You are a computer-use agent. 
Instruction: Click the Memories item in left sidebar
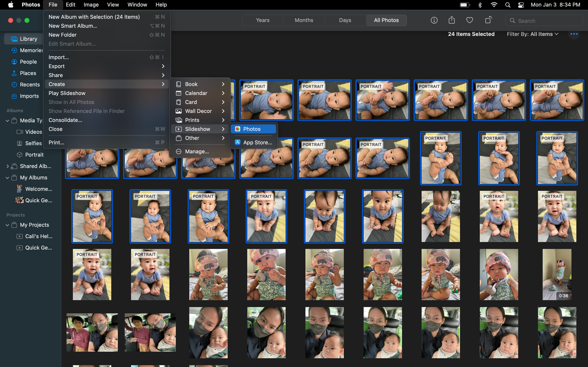pyautogui.click(x=32, y=50)
